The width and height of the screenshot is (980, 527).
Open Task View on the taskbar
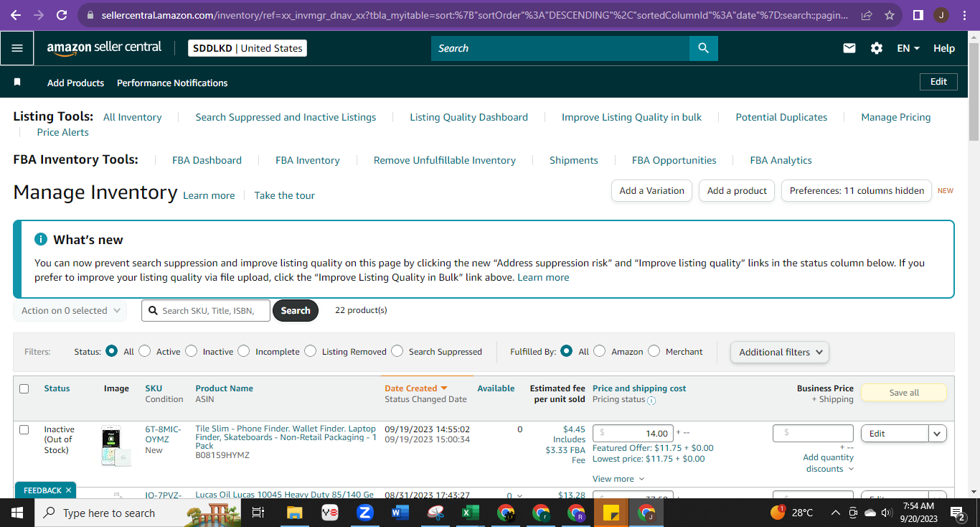pos(259,513)
